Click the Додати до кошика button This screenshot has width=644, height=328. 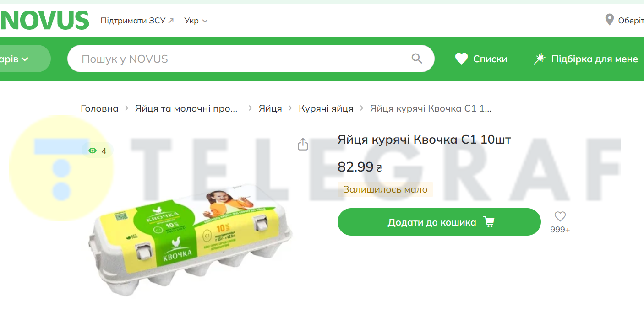439,222
